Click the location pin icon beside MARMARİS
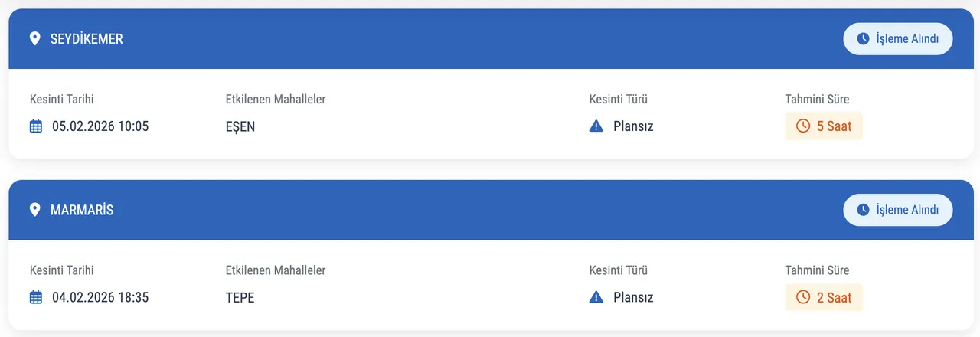980x337 pixels. 34,210
